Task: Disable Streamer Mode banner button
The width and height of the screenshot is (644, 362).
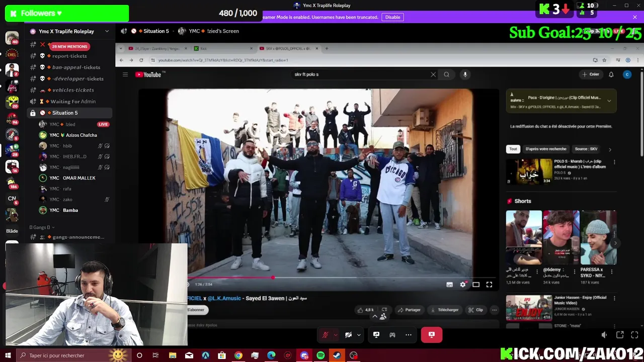Action: pyautogui.click(x=392, y=17)
